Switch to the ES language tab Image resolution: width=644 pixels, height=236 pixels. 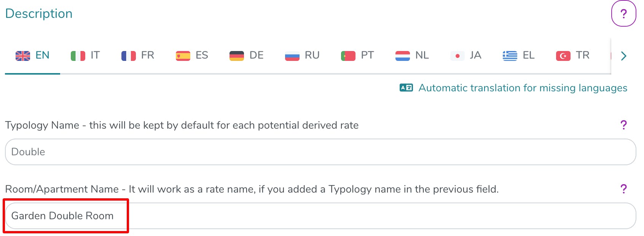coord(192,56)
